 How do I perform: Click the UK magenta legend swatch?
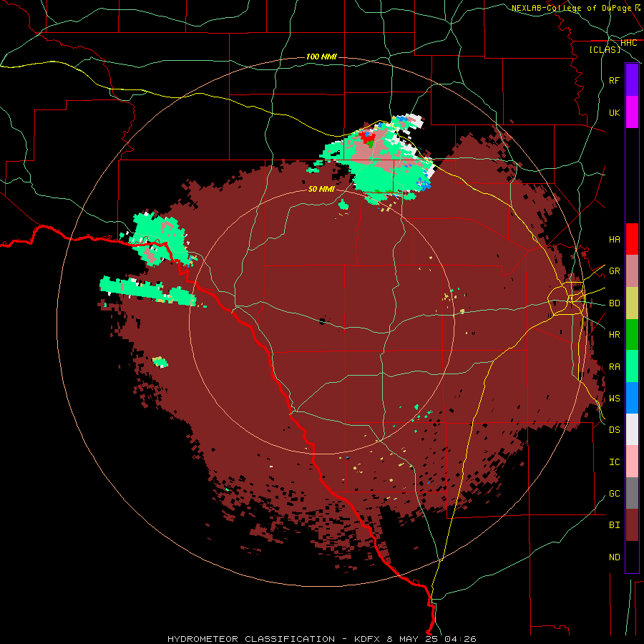[x=632, y=112]
